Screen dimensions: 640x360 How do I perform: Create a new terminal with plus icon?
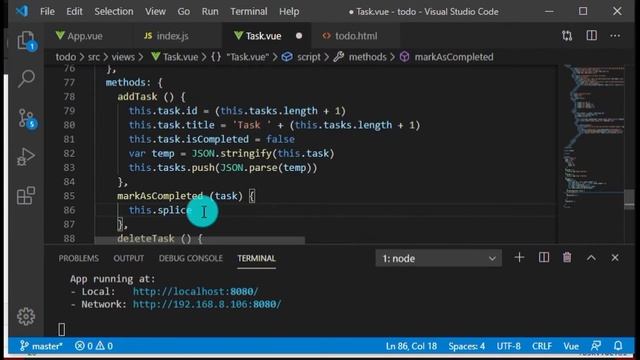(x=519, y=258)
